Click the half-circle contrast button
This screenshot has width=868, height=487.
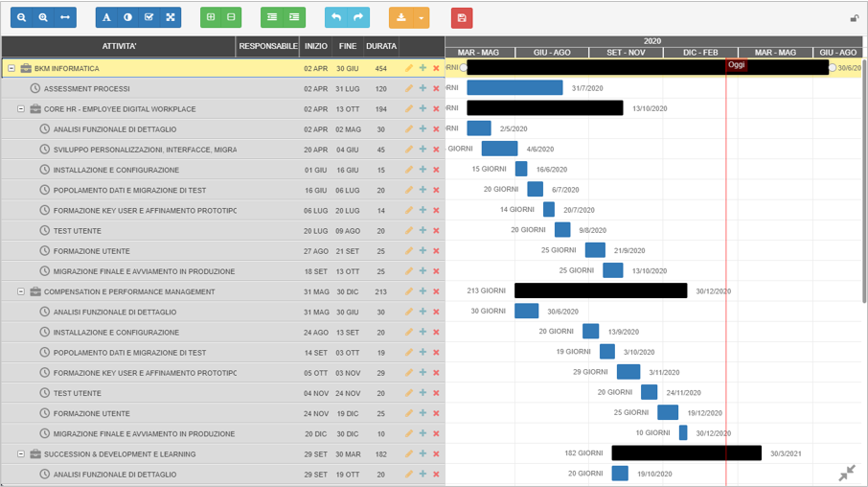click(x=127, y=17)
